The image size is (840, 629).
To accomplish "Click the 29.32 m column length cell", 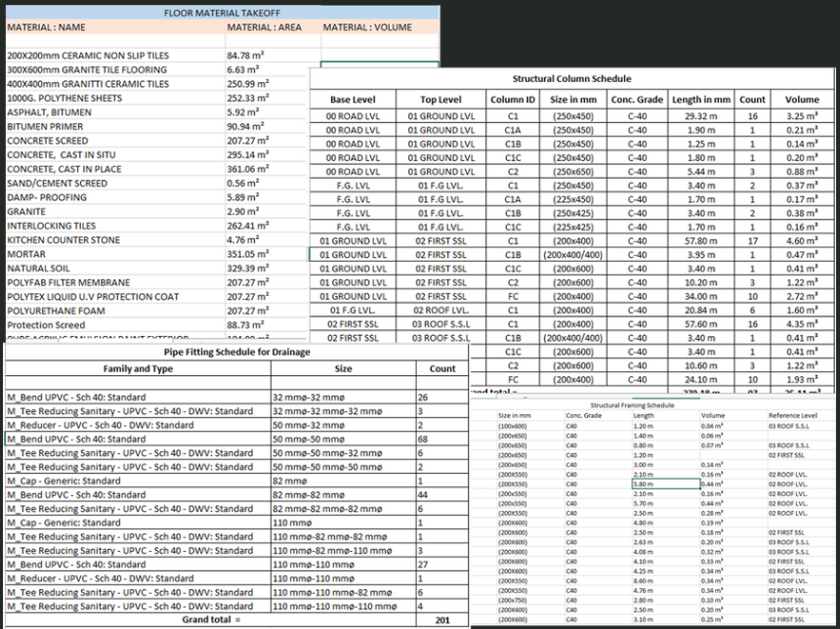I will (x=701, y=116).
